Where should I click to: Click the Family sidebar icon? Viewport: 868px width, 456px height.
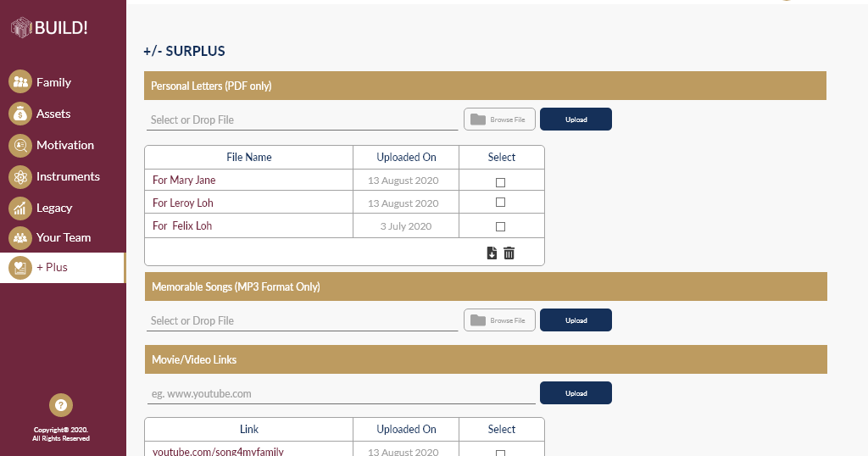click(20, 82)
